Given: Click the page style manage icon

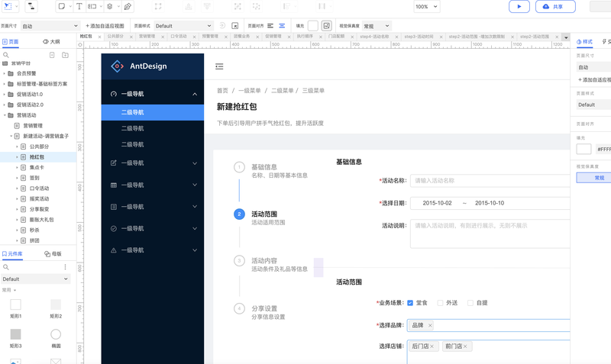Looking at the screenshot, I should (235, 26).
